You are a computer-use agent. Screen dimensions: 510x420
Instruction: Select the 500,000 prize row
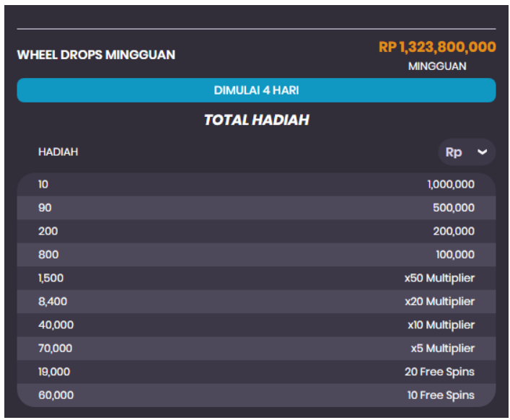pos(256,208)
